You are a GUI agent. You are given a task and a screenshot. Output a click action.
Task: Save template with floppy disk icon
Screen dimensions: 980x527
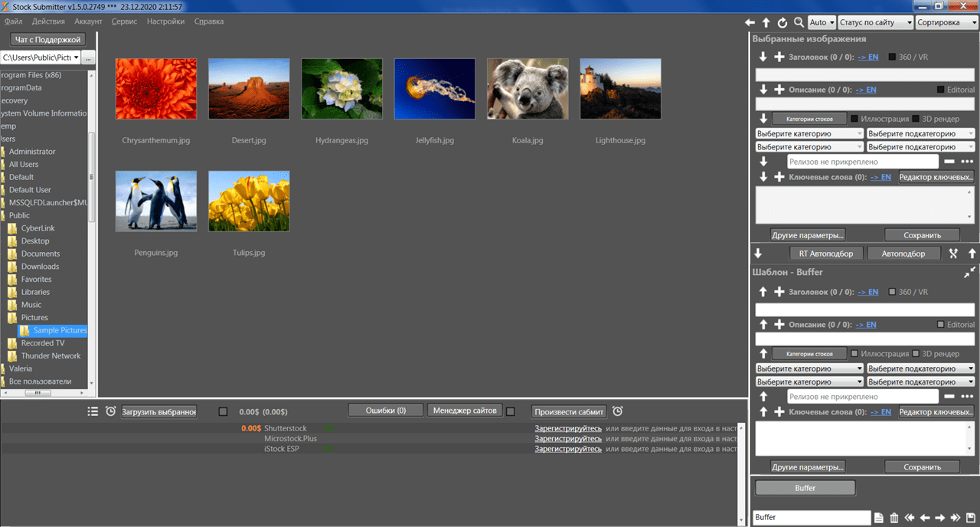(971, 518)
